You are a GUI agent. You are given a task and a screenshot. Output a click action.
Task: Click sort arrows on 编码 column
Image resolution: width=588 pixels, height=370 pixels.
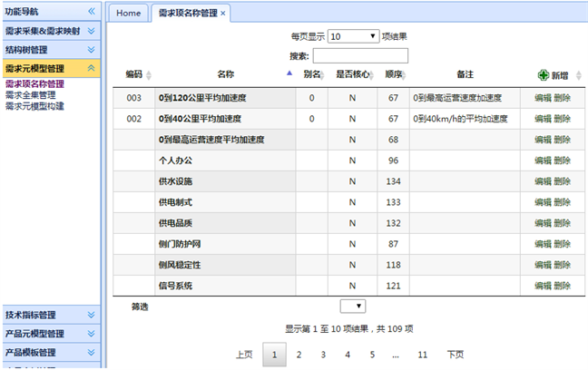click(149, 74)
